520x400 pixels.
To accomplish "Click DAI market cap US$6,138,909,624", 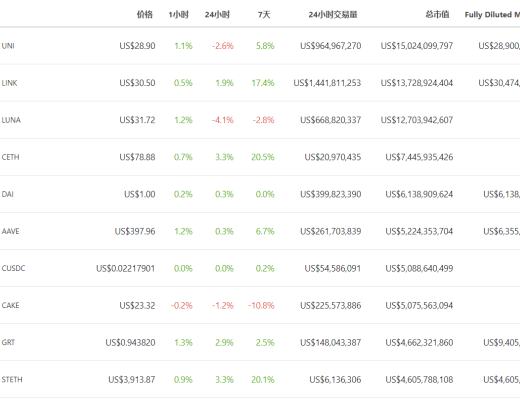I will click(x=419, y=194).
